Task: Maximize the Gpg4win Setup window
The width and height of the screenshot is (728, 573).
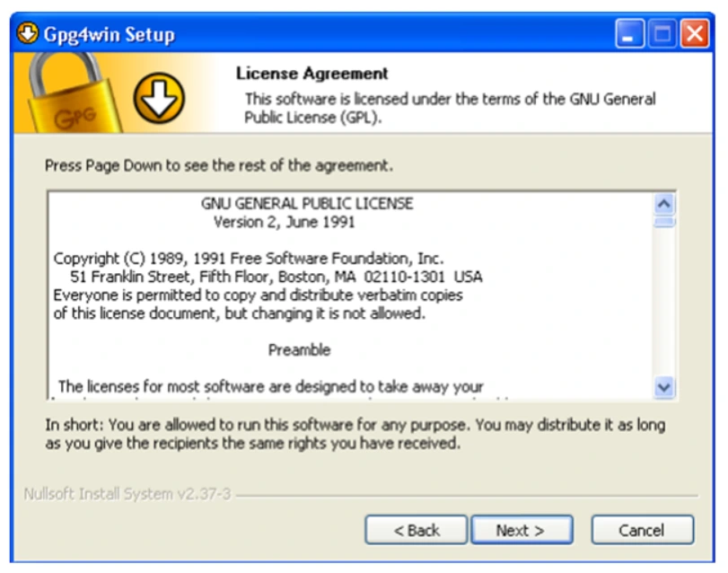Action: pyautogui.click(x=662, y=33)
